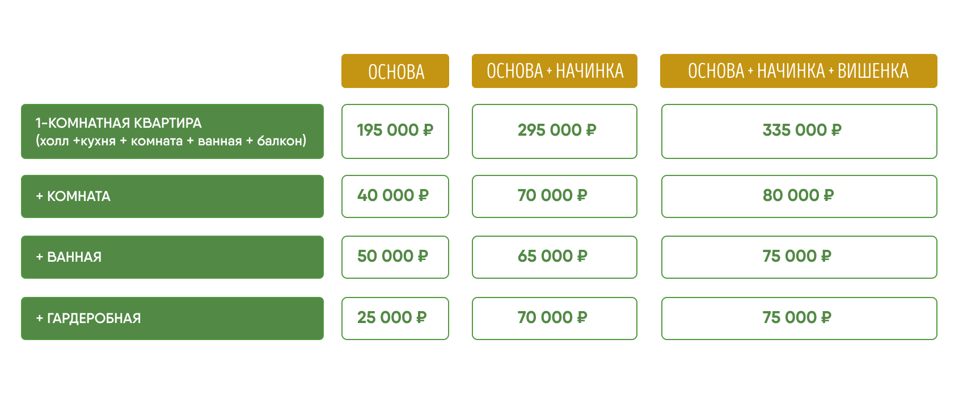
Task: Click the 75 000 ₽ wardrobe price cell
Action: tap(799, 318)
